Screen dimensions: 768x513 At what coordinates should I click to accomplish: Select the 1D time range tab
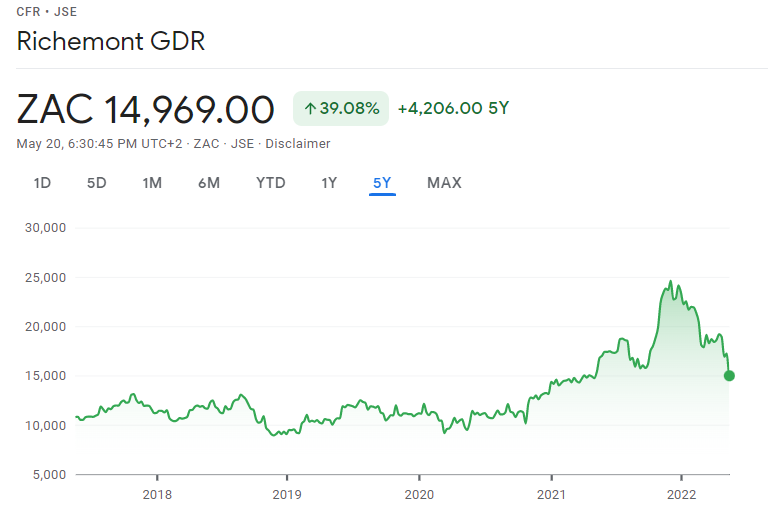pyautogui.click(x=42, y=183)
